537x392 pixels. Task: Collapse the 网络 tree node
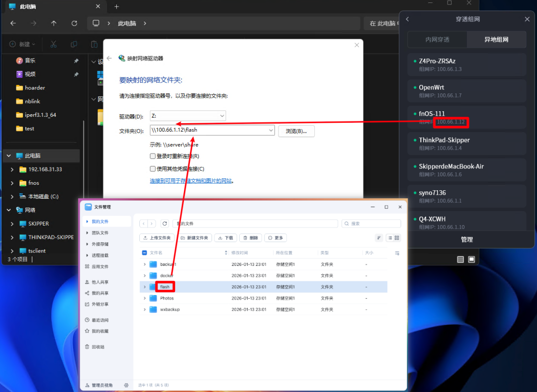pyautogui.click(x=8, y=210)
